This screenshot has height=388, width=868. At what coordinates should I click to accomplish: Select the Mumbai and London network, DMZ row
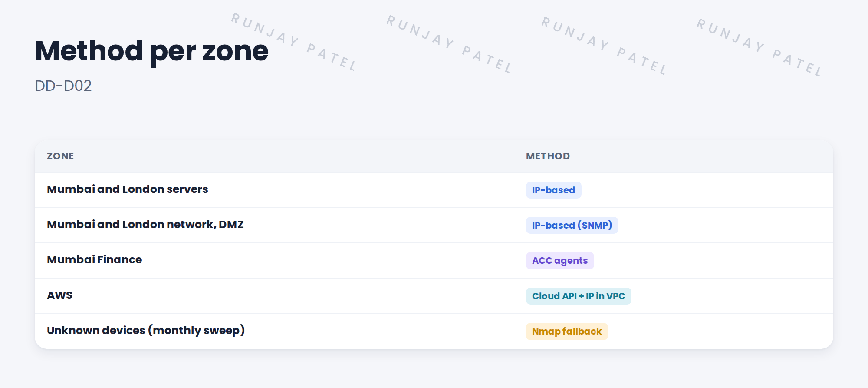[x=434, y=226]
